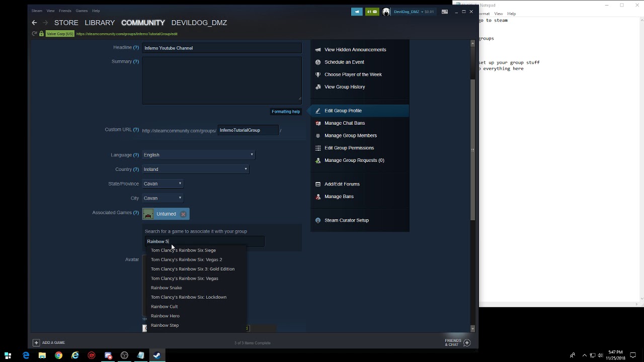Image resolution: width=644 pixels, height=362 pixels.
Task: Switch to the COMMUNITY tab
Action: [x=143, y=23]
